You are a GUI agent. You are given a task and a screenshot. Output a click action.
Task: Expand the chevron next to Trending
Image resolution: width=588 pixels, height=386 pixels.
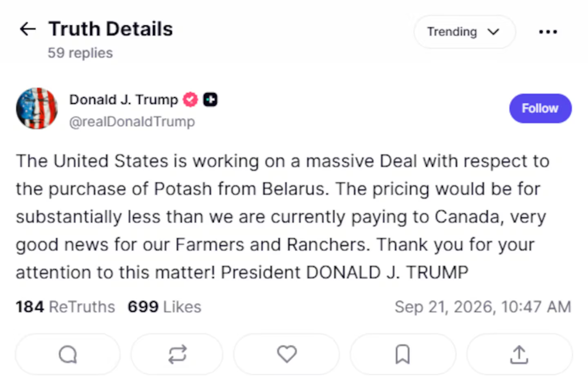[x=493, y=32]
